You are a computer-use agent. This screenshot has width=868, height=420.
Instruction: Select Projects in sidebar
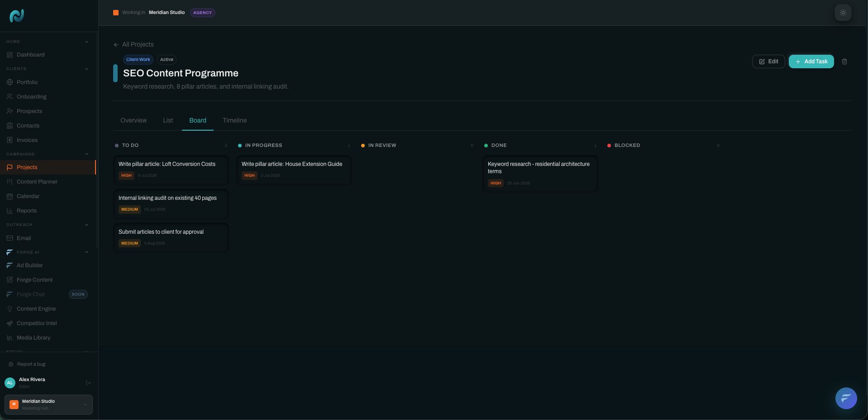[x=48, y=167]
